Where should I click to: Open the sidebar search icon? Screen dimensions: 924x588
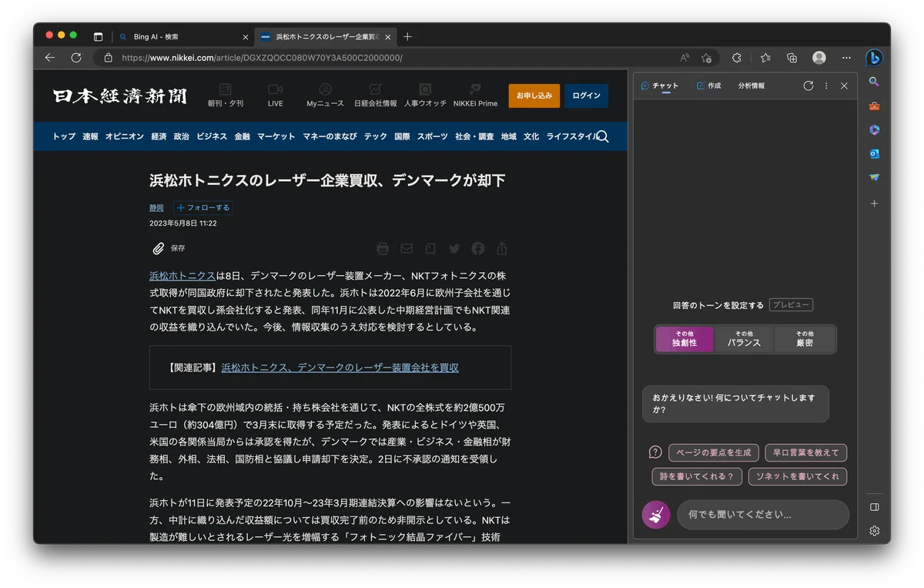(x=874, y=82)
